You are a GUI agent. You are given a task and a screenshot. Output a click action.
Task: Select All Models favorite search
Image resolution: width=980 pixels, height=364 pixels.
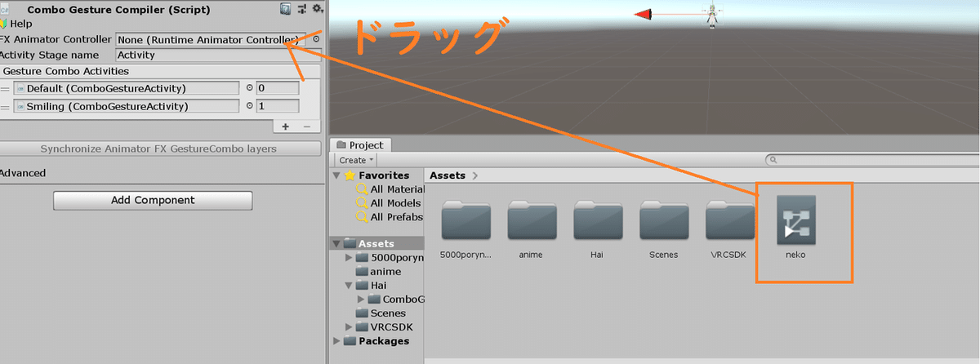coord(389,203)
